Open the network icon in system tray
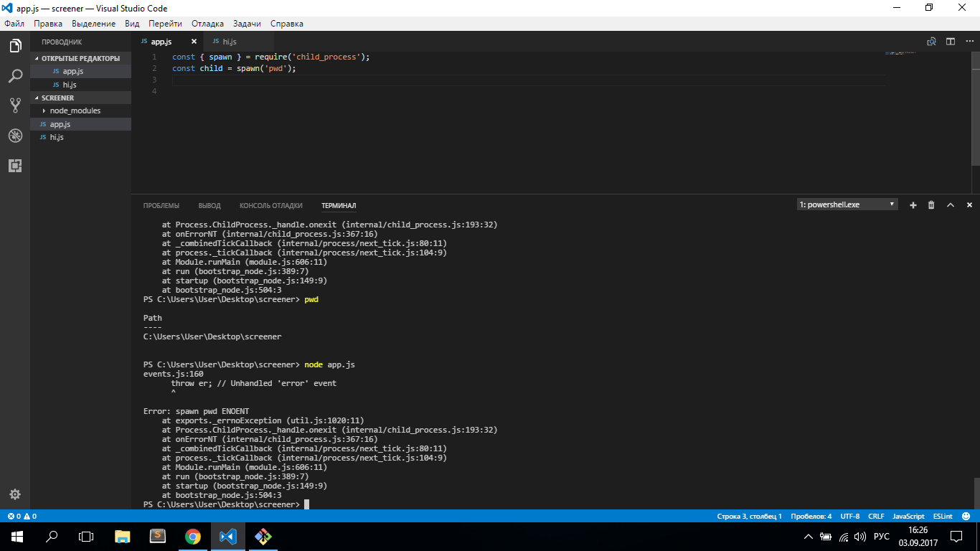 click(844, 537)
